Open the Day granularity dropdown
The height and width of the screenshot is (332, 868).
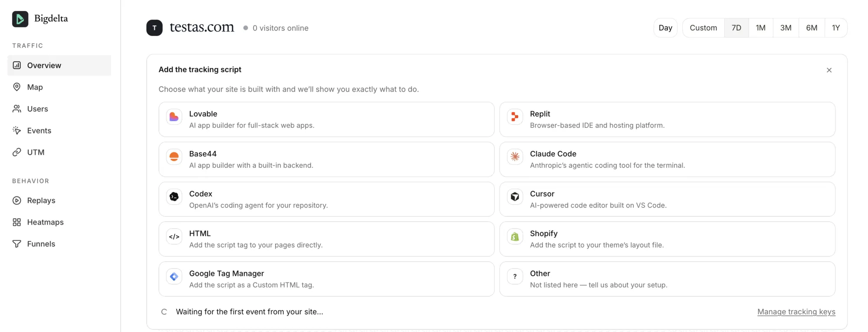665,28
